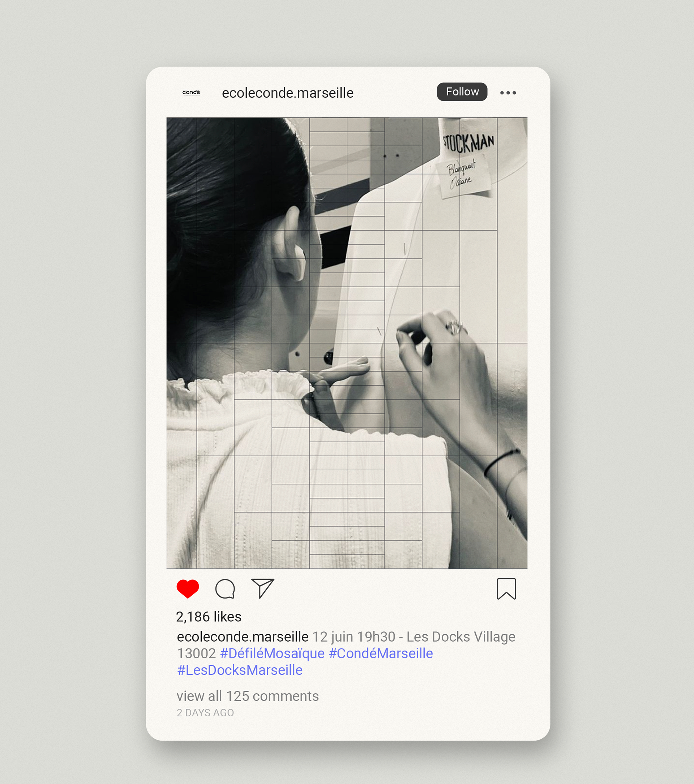Click the STOCKMAN mannequin label in photo
Viewport: 694px width, 784px height.
pyautogui.click(x=468, y=143)
